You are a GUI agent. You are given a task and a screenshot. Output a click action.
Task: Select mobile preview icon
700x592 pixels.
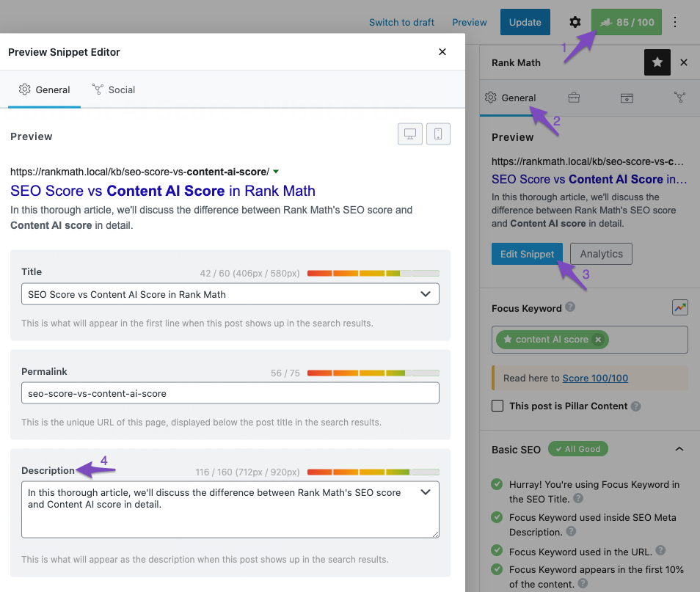tap(438, 134)
